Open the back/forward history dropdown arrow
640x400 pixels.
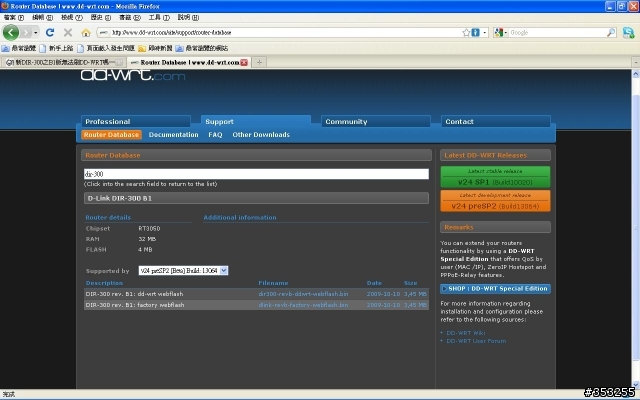(36, 33)
